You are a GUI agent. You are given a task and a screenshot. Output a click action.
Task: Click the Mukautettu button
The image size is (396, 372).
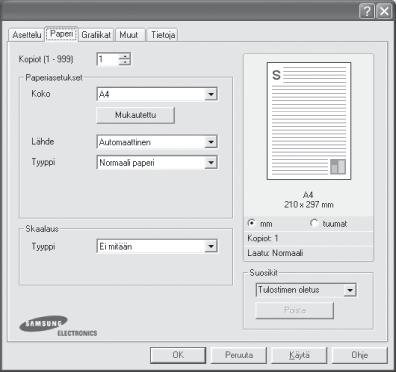[135, 115]
